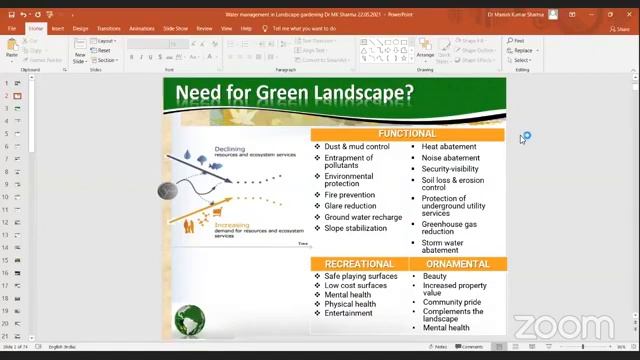Open the Layout dropdown
The width and height of the screenshot is (640, 360).
(x=104, y=41)
